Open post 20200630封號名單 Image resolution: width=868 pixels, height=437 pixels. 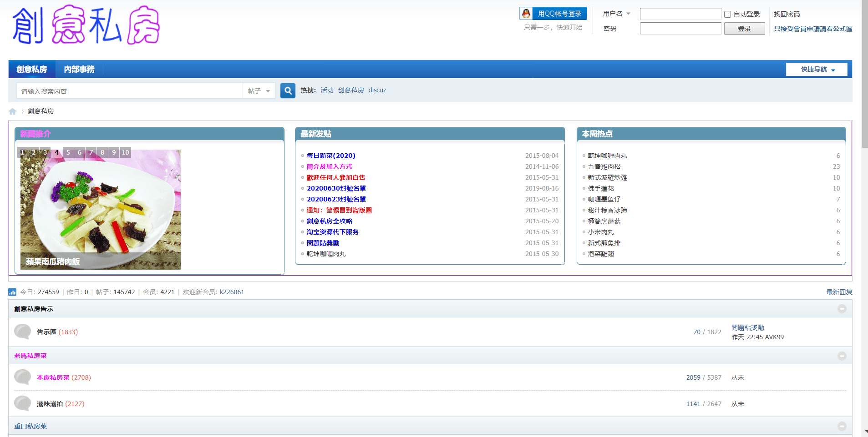[336, 188]
